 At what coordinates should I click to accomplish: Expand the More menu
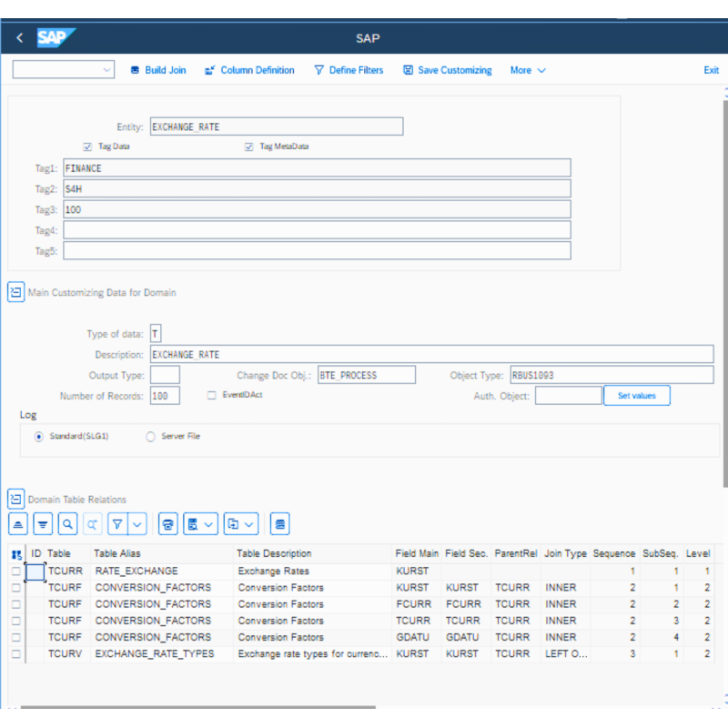(x=528, y=70)
